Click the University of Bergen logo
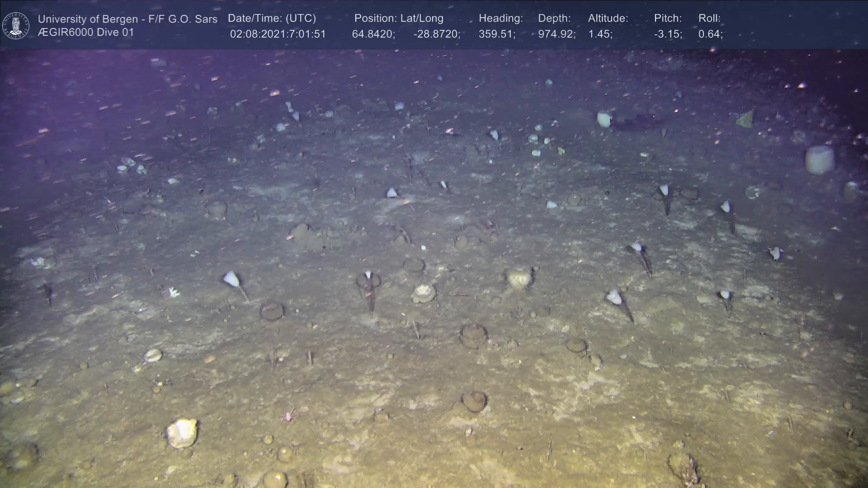 pos(16,25)
